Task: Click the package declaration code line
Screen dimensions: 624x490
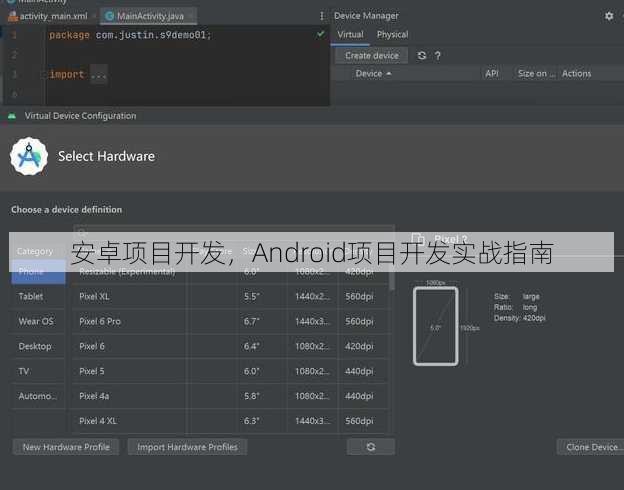Action: tap(130, 35)
